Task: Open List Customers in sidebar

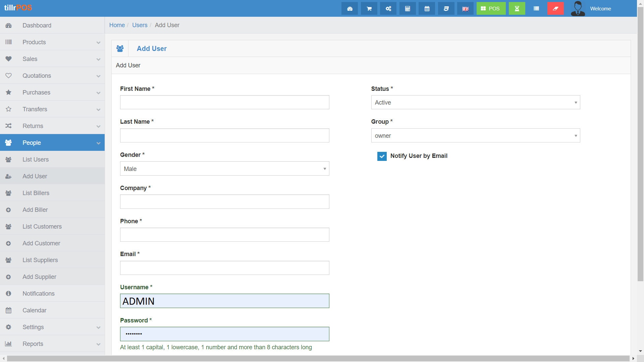Action: pyautogui.click(x=42, y=227)
